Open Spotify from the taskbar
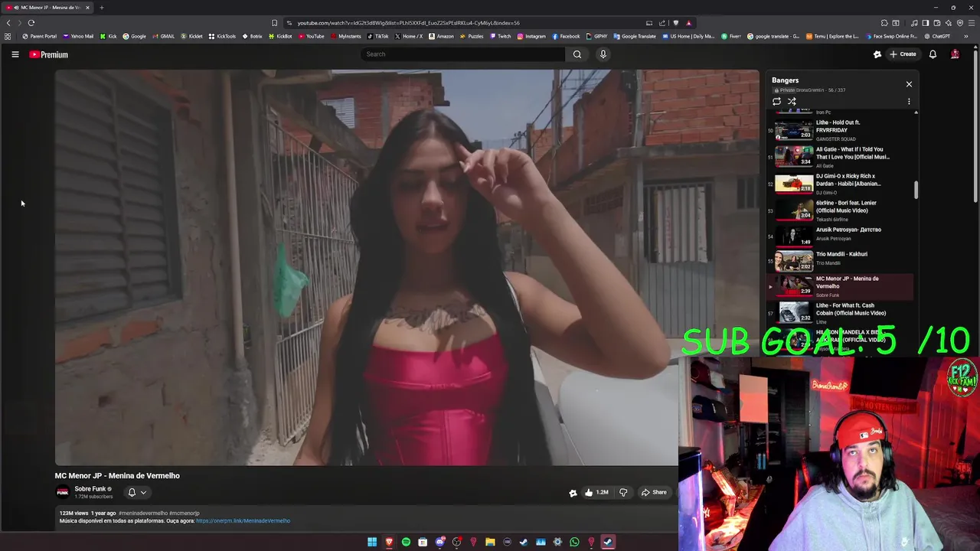The width and height of the screenshot is (980, 551). (406, 542)
